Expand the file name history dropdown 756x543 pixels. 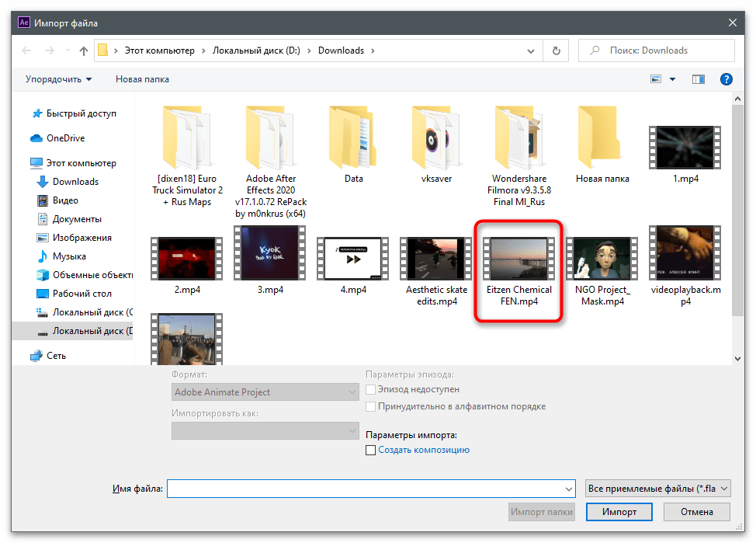(569, 489)
